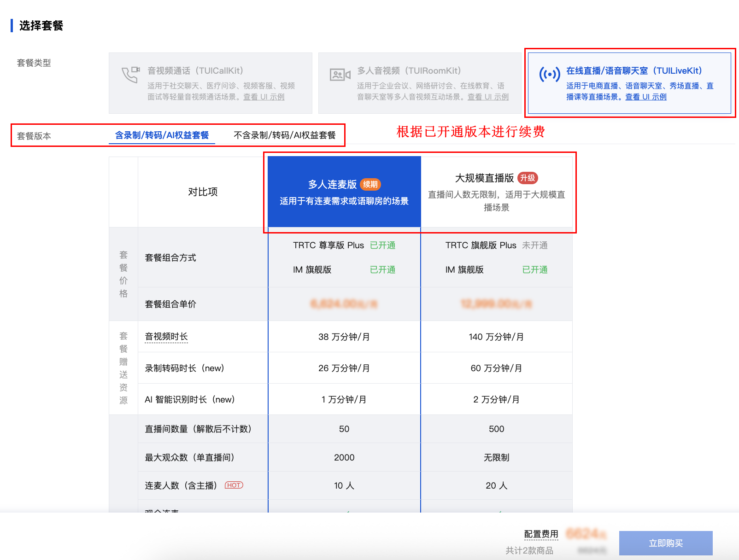Screen dimensions: 739x560
Task: Click the multi-person video icon for TUIRoomKit
Action: pos(340,74)
